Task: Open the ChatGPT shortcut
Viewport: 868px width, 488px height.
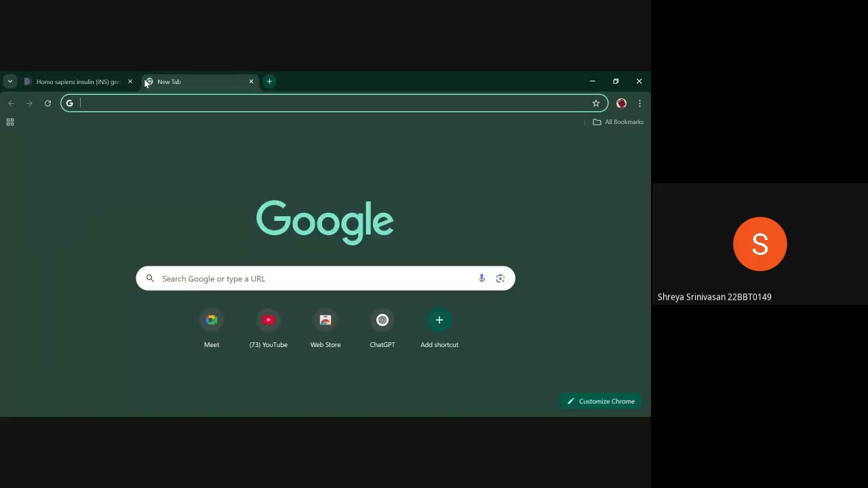Action: coord(382,329)
